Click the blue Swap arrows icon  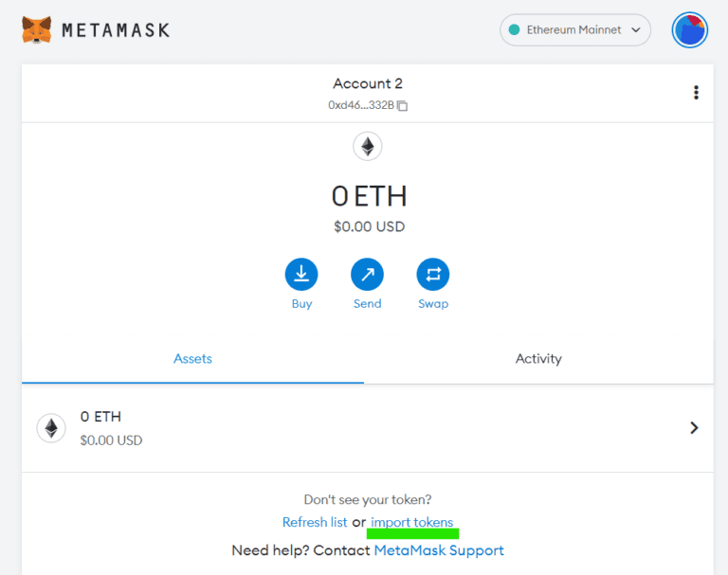coord(432,275)
